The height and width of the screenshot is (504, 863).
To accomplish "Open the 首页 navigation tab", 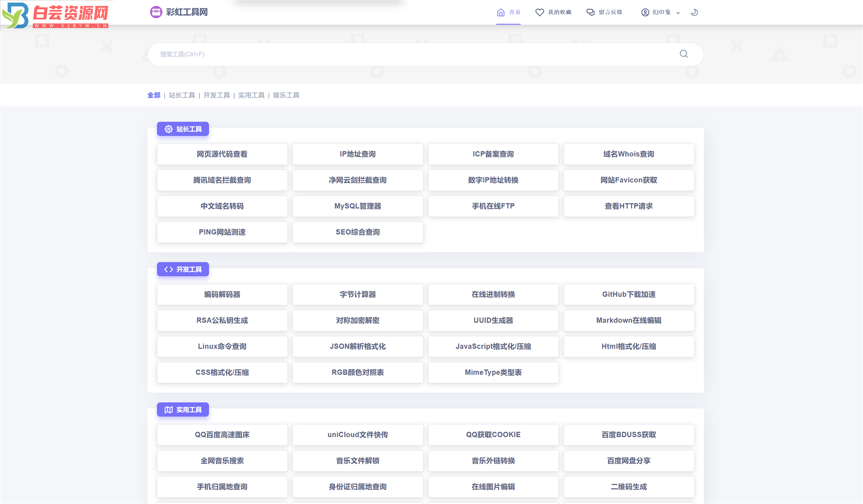I will 508,13.
